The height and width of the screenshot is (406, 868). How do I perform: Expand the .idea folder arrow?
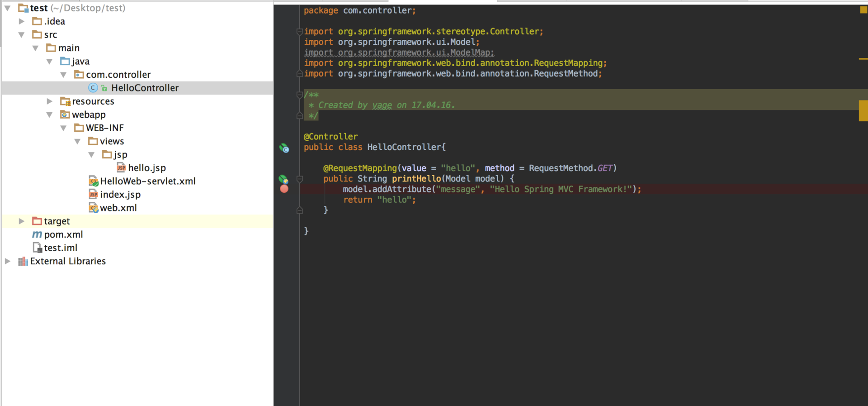[21, 21]
